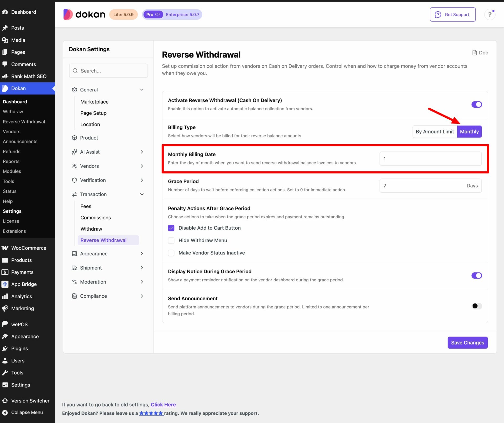Check Hide Withdraw Menu option
The height and width of the screenshot is (423, 504).
[x=171, y=240]
